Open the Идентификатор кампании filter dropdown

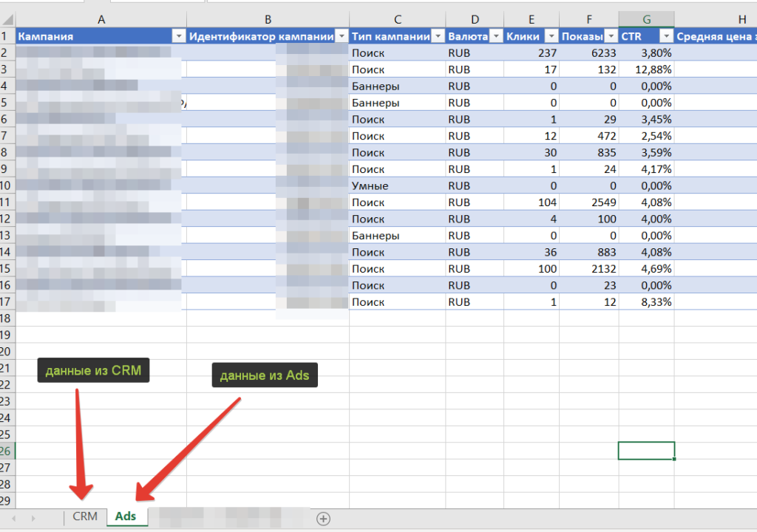pos(342,36)
